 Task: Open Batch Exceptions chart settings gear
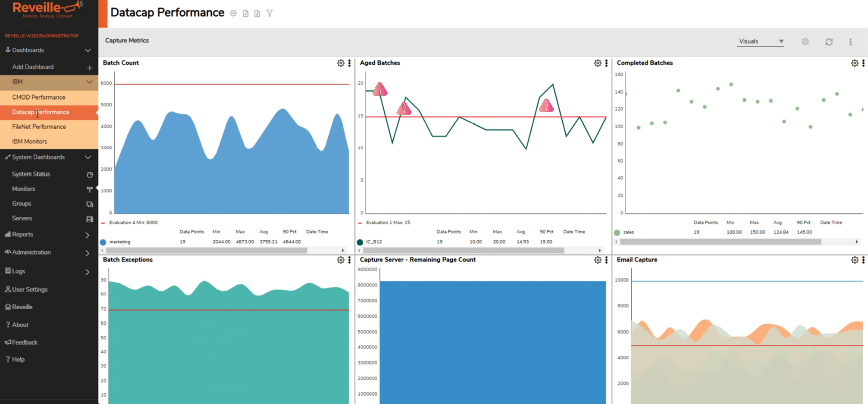(x=341, y=260)
